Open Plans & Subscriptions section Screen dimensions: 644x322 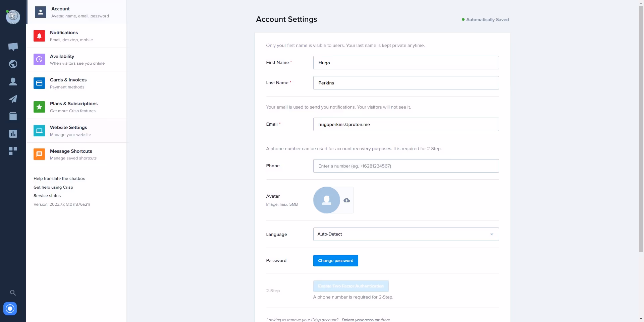(x=77, y=107)
